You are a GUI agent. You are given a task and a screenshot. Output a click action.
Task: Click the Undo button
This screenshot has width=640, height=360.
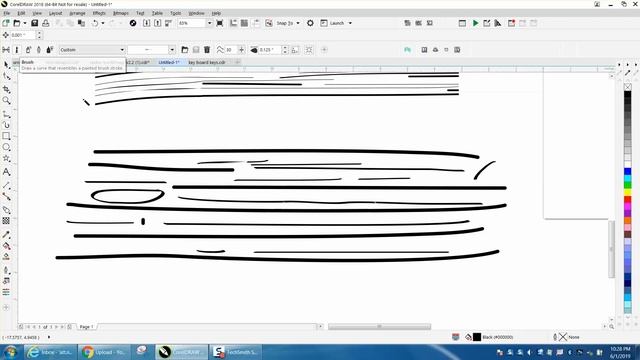(95, 23)
